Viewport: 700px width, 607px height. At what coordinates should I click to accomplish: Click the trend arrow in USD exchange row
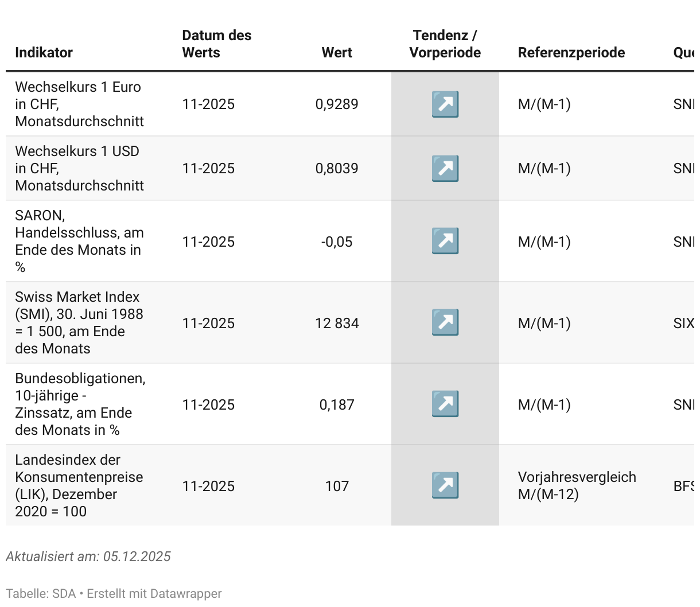pyautogui.click(x=445, y=169)
